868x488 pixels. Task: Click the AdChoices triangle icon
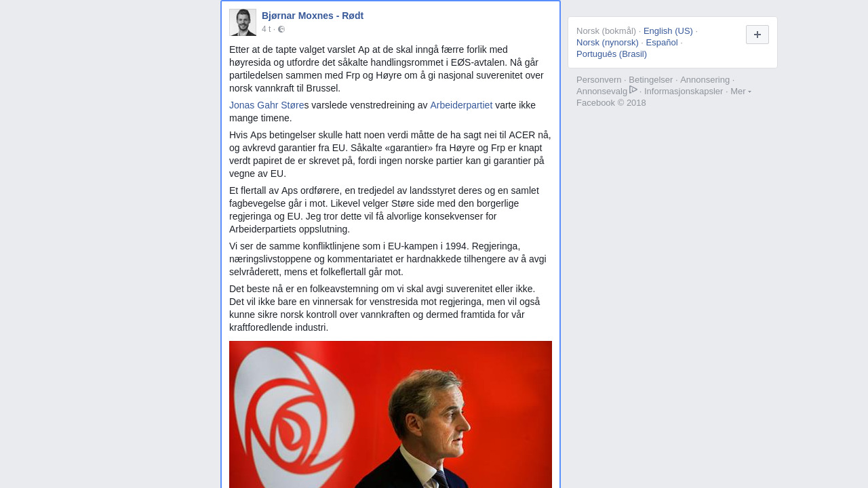pos(633,89)
